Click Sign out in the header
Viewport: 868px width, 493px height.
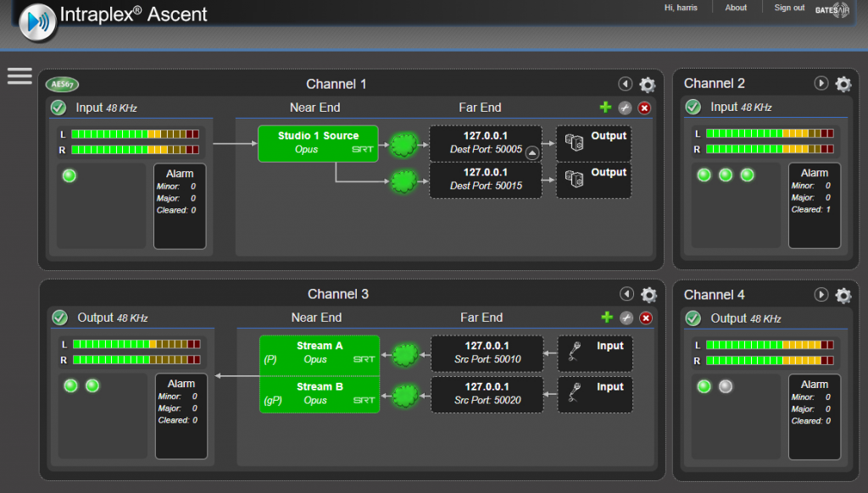(x=789, y=8)
